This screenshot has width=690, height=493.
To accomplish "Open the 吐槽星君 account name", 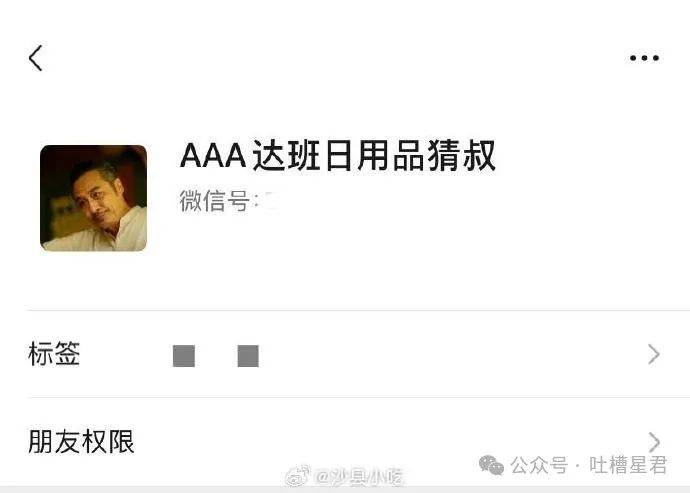I will coord(628,465).
